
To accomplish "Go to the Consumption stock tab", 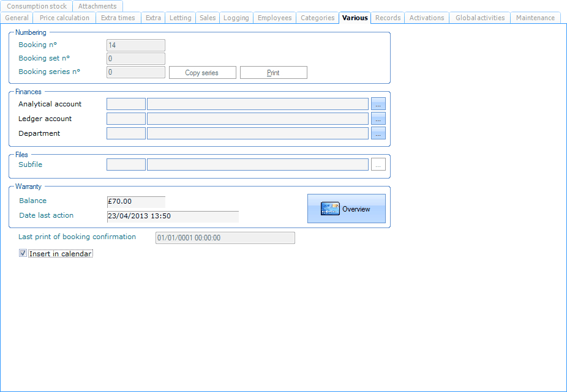I will pyautogui.click(x=37, y=6).
